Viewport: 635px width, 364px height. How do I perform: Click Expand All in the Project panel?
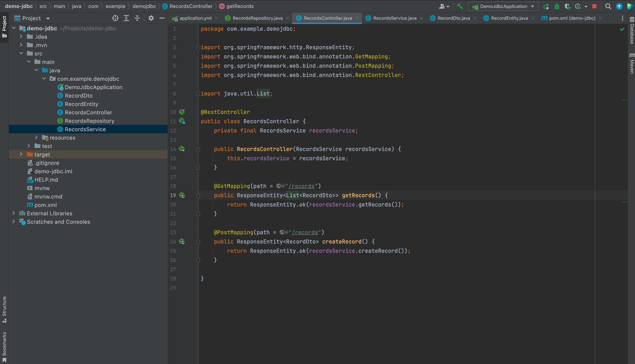126,18
